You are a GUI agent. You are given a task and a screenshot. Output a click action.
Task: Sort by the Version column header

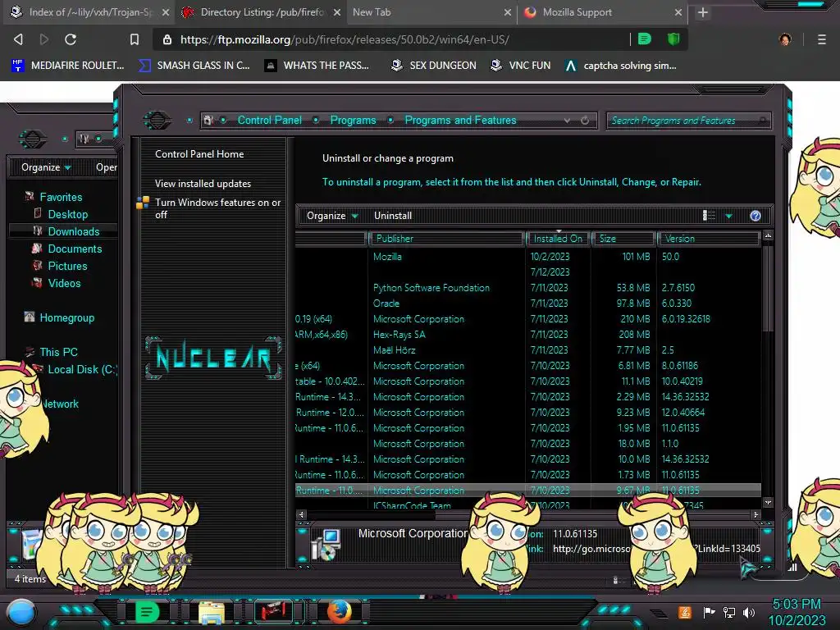709,239
